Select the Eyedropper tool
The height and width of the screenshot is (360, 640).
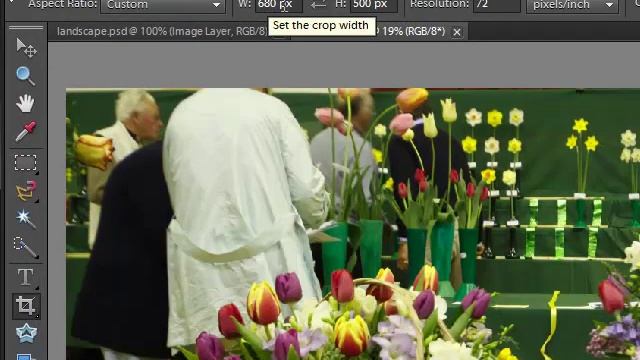click(x=25, y=131)
